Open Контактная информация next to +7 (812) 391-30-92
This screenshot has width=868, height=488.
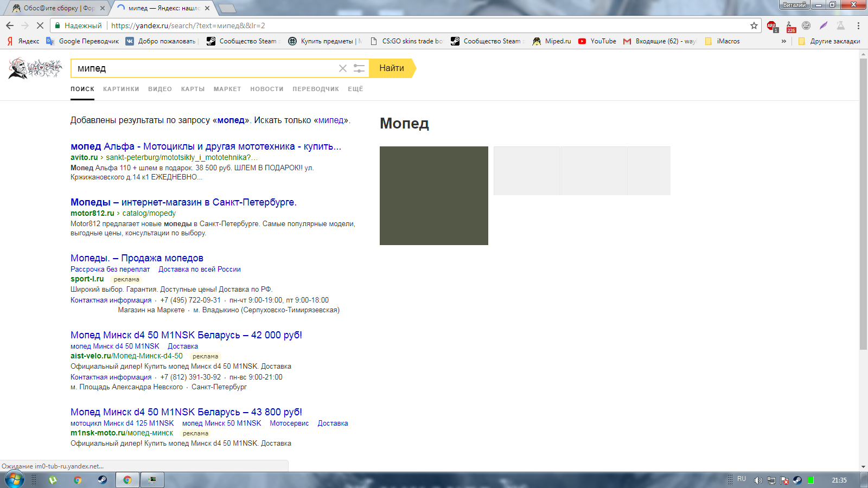click(111, 377)
